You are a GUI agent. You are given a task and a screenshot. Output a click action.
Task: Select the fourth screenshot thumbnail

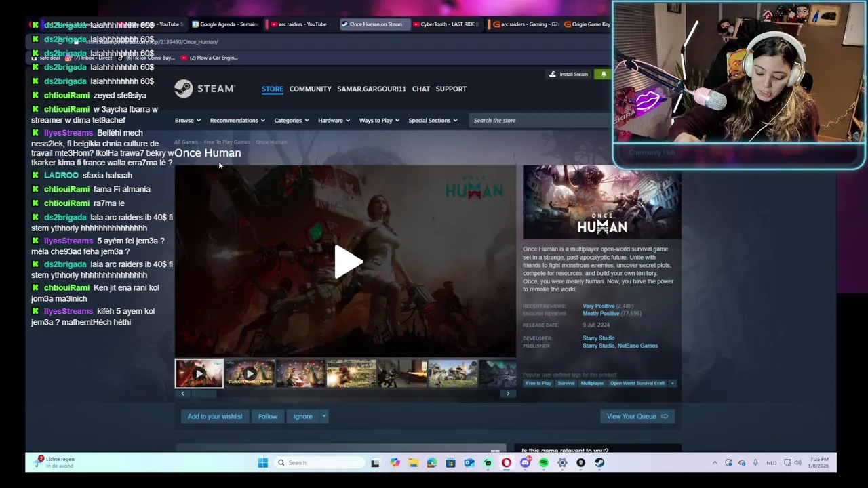click(x=351, y=373)
